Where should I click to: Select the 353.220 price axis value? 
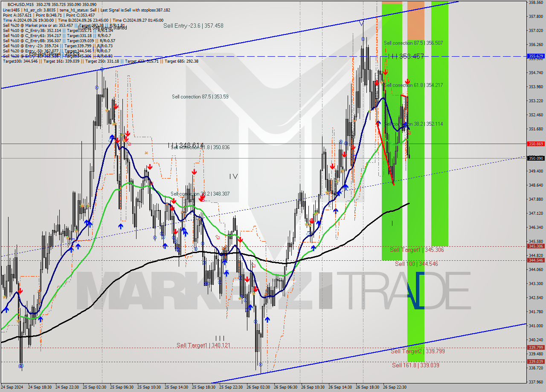coord(536,101)
